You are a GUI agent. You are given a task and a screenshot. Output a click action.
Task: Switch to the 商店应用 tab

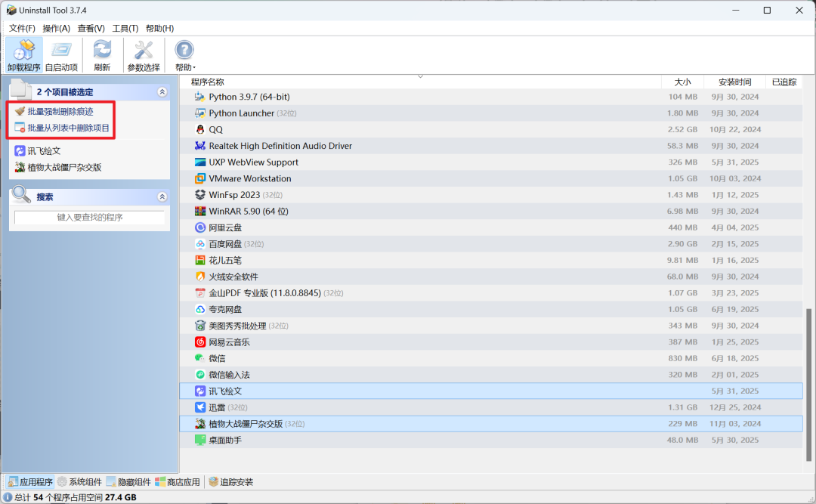[178, 482]
